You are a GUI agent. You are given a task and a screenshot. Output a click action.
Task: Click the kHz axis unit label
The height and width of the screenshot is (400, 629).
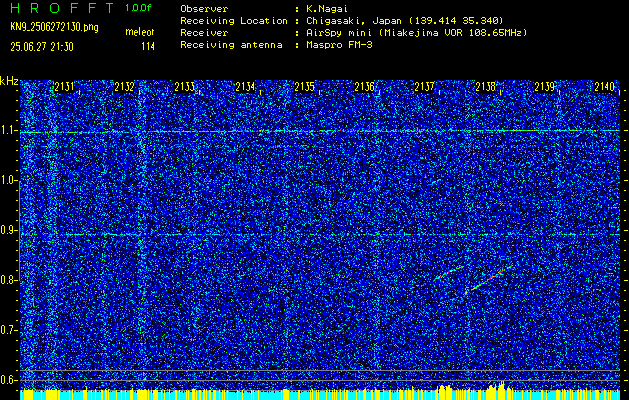9,81
